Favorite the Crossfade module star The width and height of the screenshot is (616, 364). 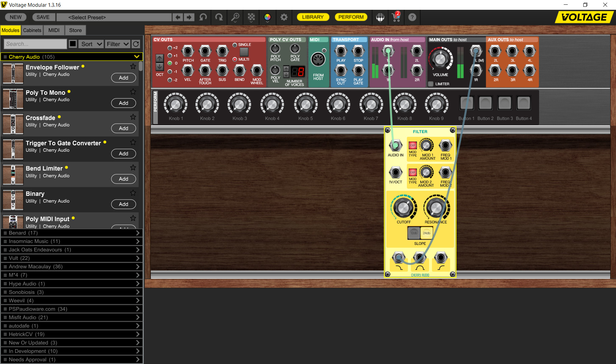pos(133,117)
